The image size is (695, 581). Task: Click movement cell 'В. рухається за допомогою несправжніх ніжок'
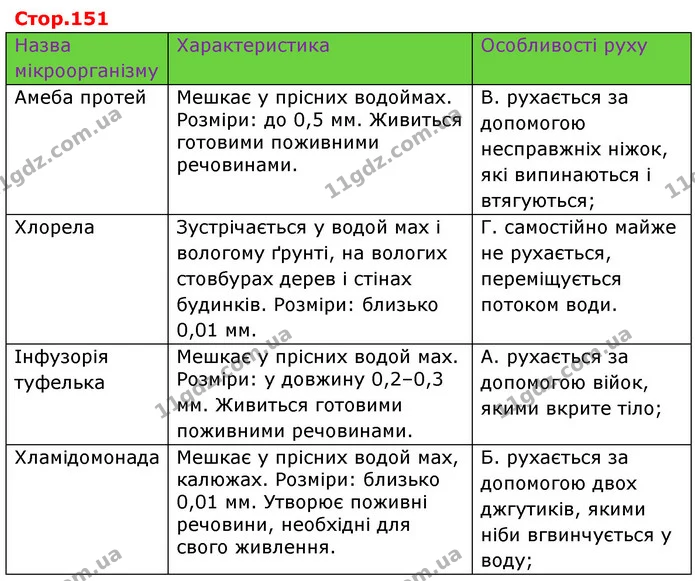pyautogui.click(x=582, y=149)
